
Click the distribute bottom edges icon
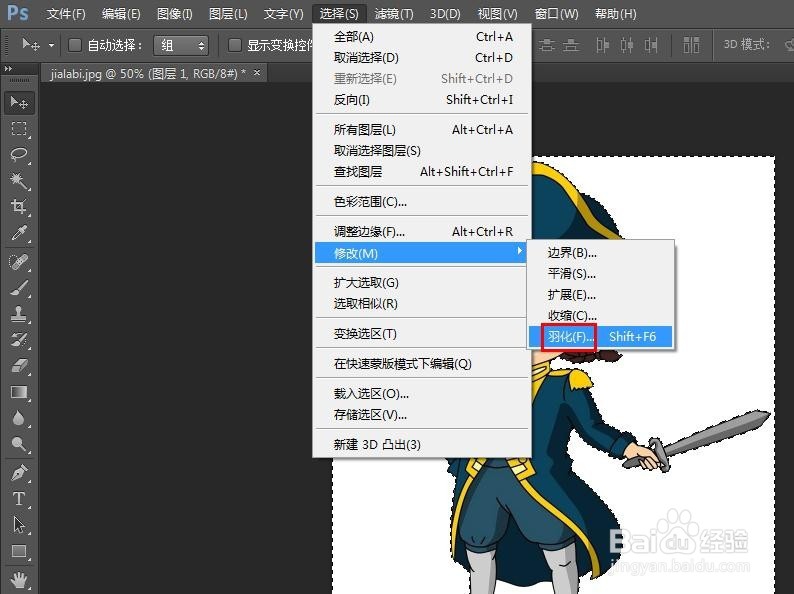(571, 45)
